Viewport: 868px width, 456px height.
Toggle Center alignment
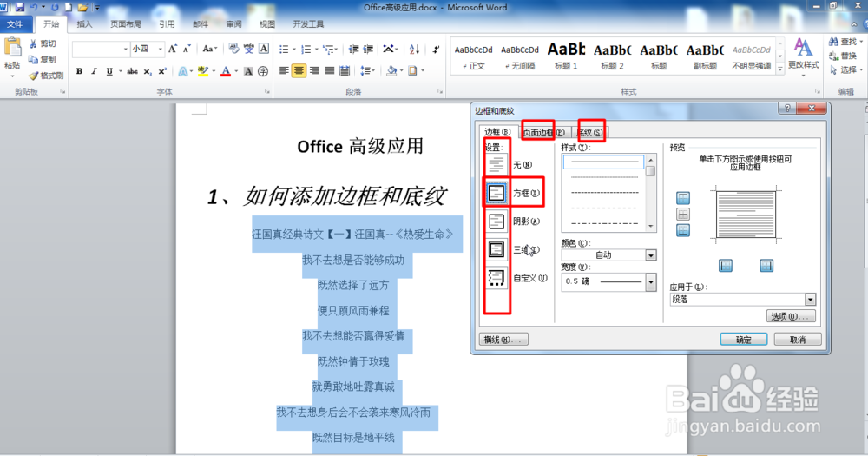point(299,71)
